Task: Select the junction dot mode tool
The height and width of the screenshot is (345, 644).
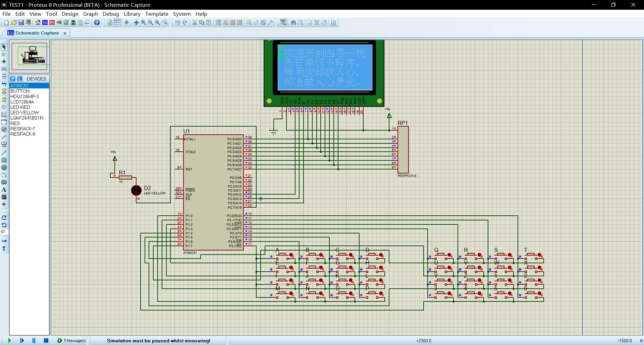Action: coord(4,62)
